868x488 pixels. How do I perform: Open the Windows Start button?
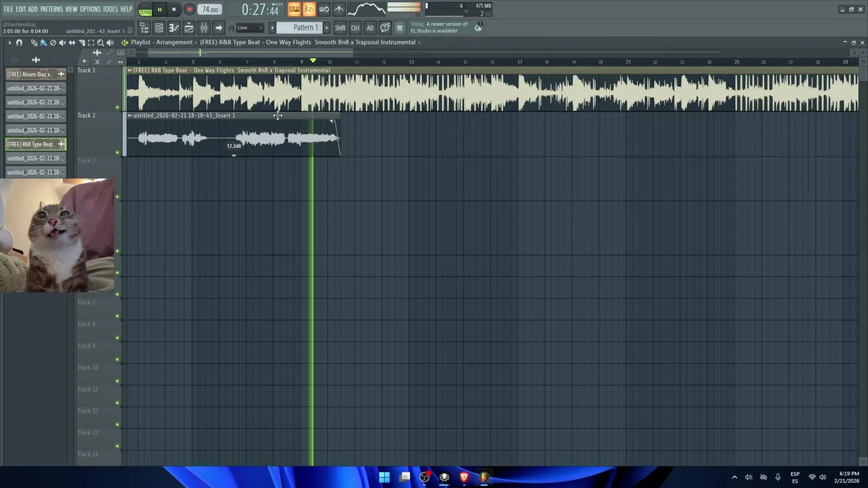click(384, 477)
